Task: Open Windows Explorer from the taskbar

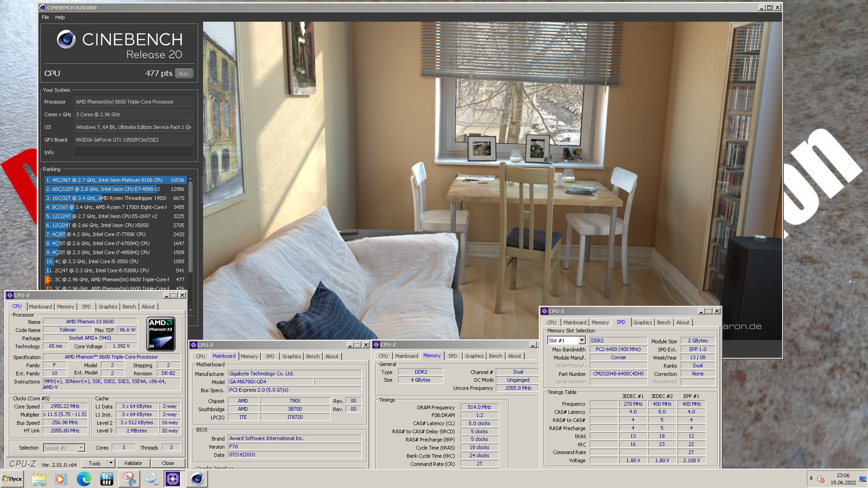Action: [x=39, y=479]
